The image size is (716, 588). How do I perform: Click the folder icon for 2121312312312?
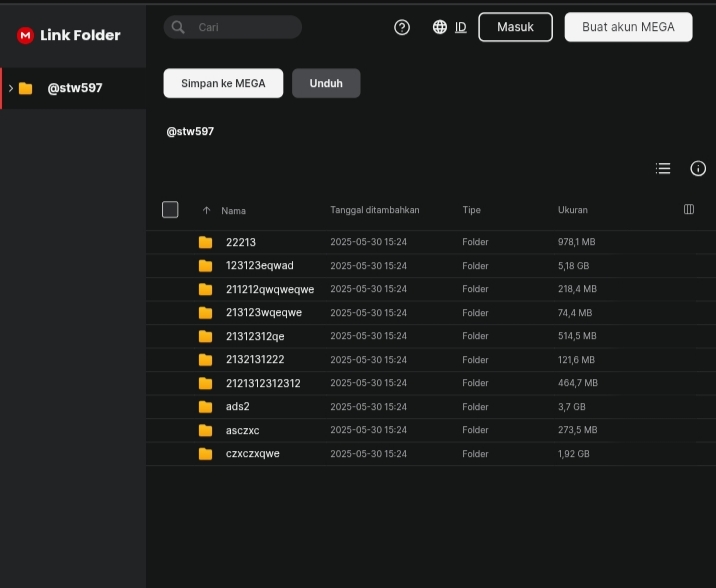(205, 383)
